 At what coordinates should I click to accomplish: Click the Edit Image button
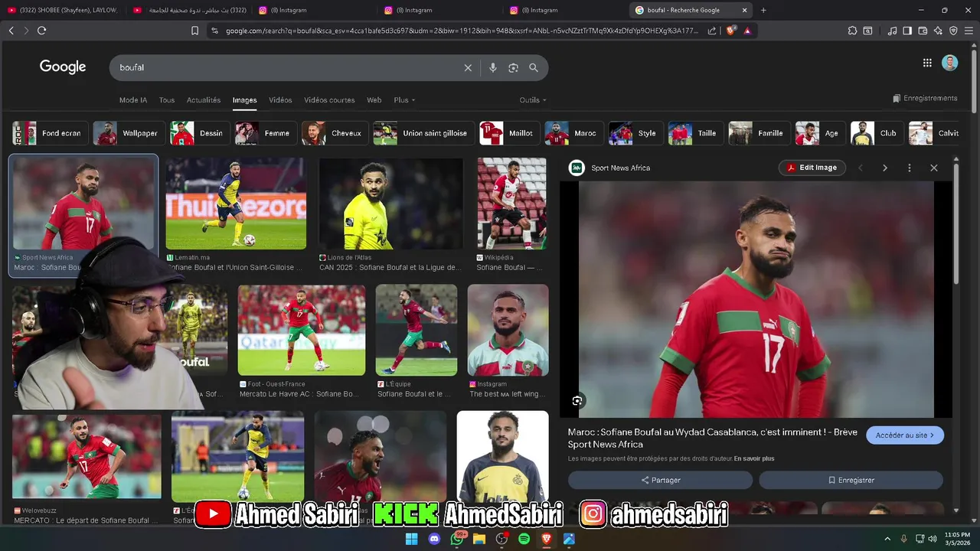click(812, 168)
